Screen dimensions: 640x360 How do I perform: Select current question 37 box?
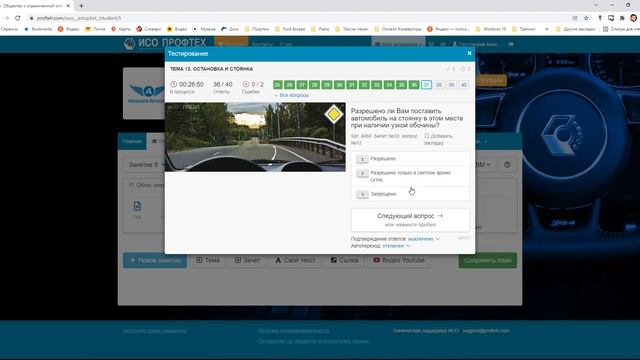tap(427, 84)
